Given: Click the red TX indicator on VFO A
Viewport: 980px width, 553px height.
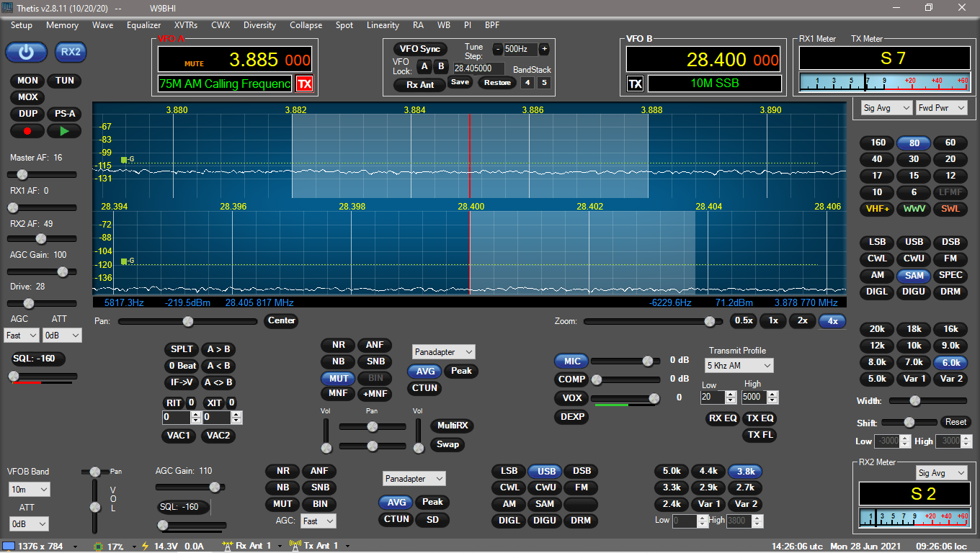Looking at the screenshot, I should pos(305,84).
